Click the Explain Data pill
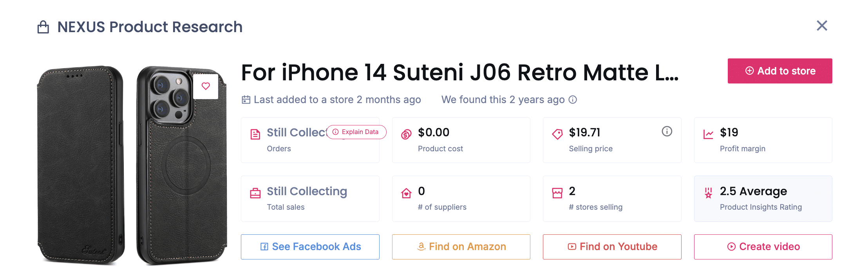Image resolution: width=868 pixels, height=272 pixels. coord(356,132)
